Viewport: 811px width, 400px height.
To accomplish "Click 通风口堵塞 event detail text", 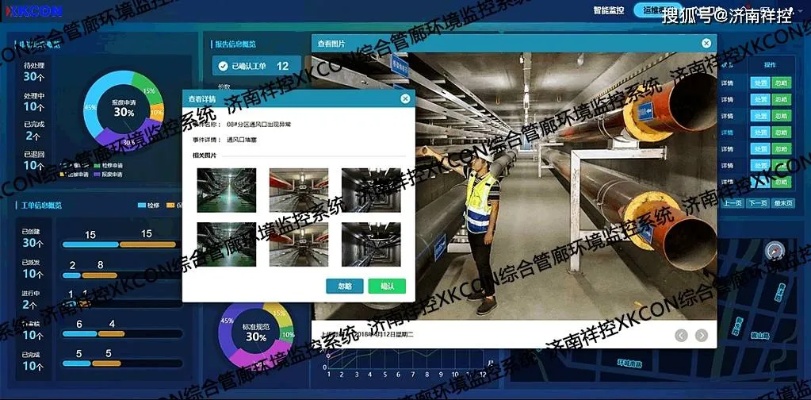I will click(x=241, y=140).
